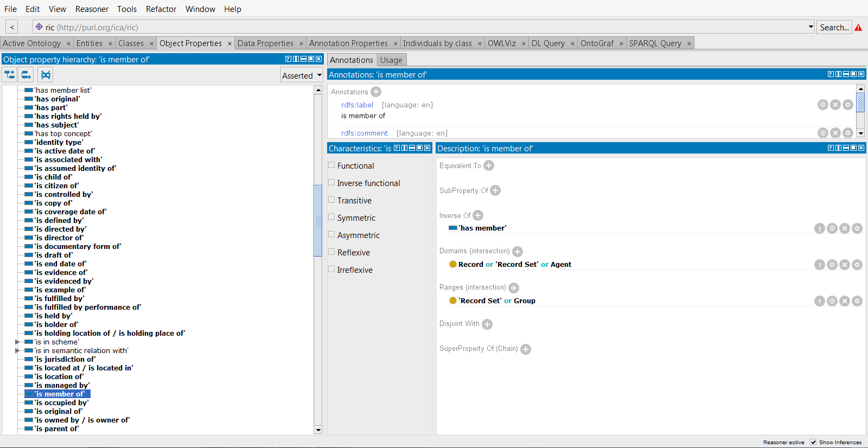Remove the 'has member' inverse property
The height and width of the screenshot is (448, 868).
(x=845, y=228)
